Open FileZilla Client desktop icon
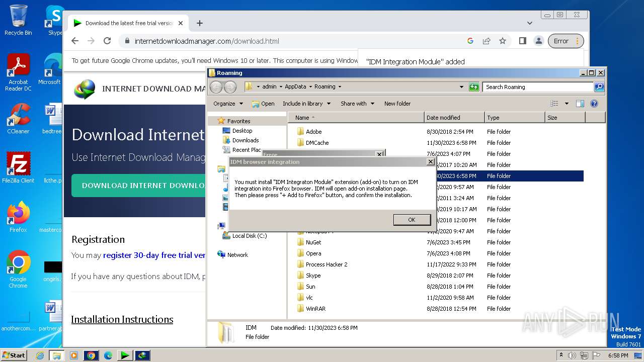 (18, 168)
